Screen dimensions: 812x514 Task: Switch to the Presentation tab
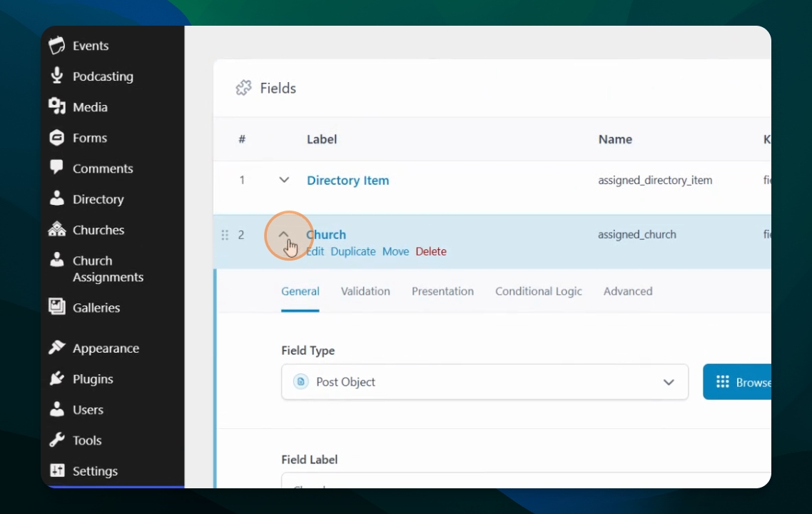(443, 291)
